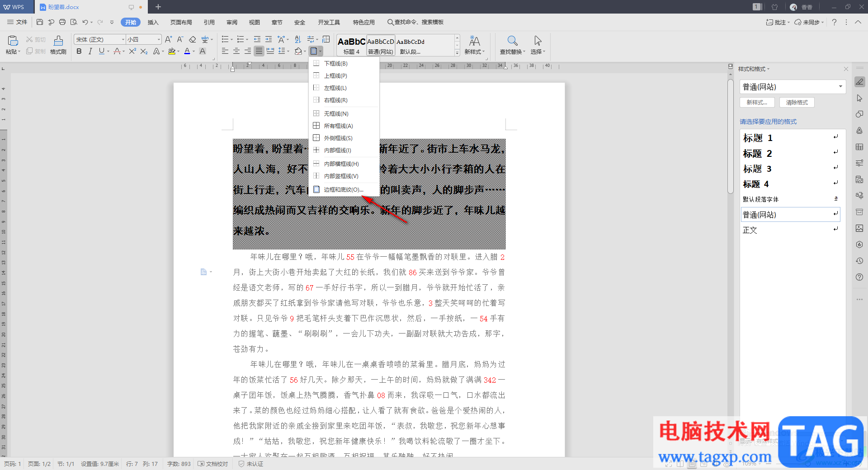Viewport: 868px width, 470px height.
Task: Apply the 标题 1 style from list
Action: click(790, 138)
